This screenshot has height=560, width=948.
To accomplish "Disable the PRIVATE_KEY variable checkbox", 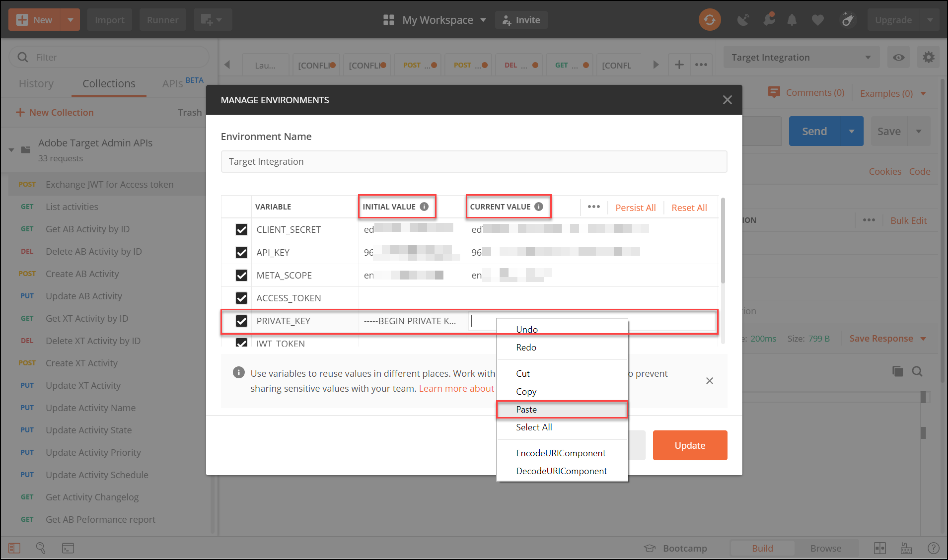I will coord(241,321).
